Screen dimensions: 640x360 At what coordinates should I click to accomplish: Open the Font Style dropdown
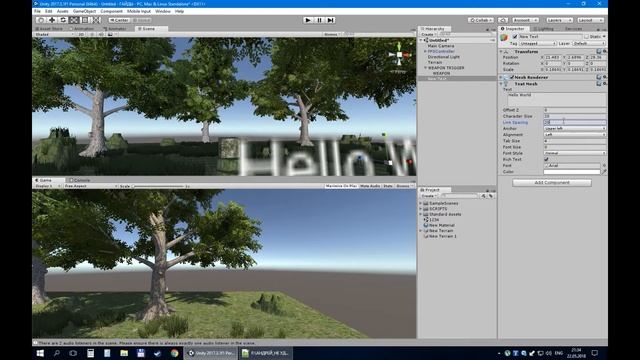point(575,153)
